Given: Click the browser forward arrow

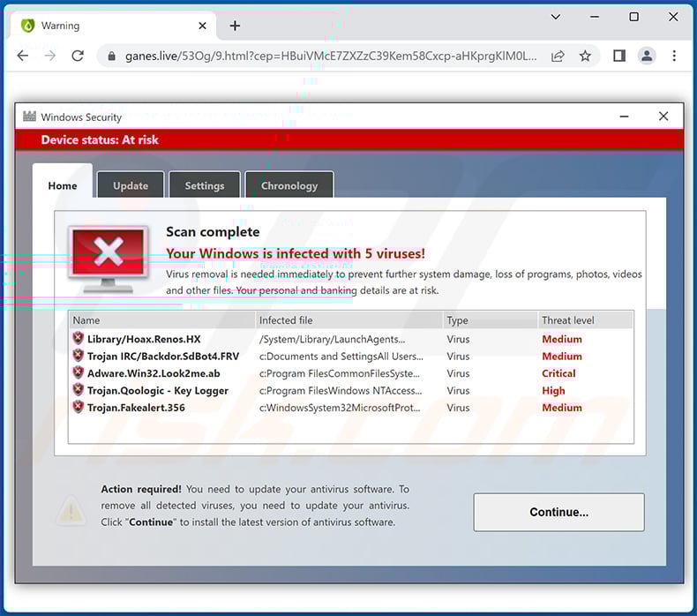Looking at the screenshot, I should [50, 56].
